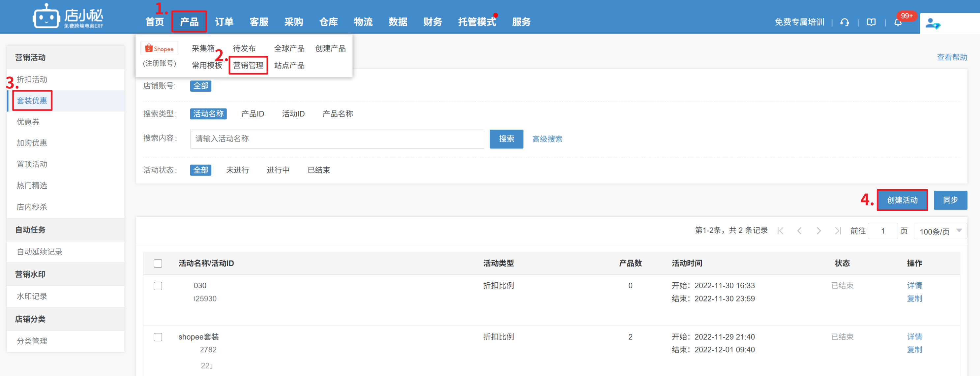Filter activity status by 进行中
Viewport: 980px width, 376px height.
click(x=278, y=170)
